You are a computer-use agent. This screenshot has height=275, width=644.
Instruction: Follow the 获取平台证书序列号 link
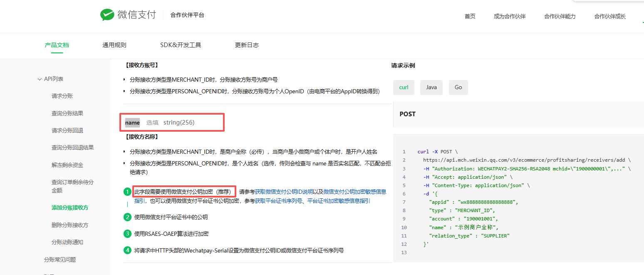coord(278,201)
